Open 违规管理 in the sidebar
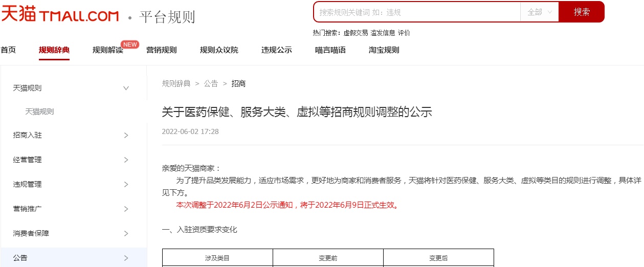The height and width of the screenshot is (267, 644). coord(28,184)
